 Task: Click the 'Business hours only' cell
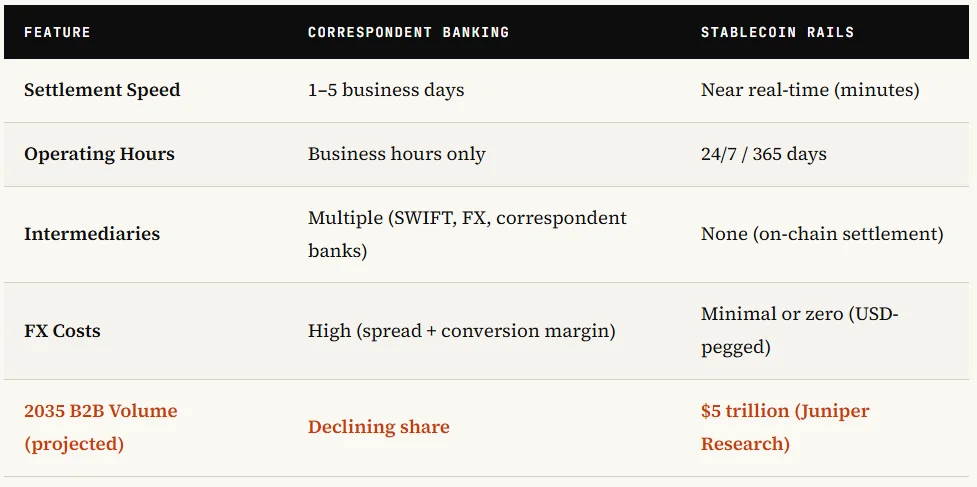tap(396, 154)
